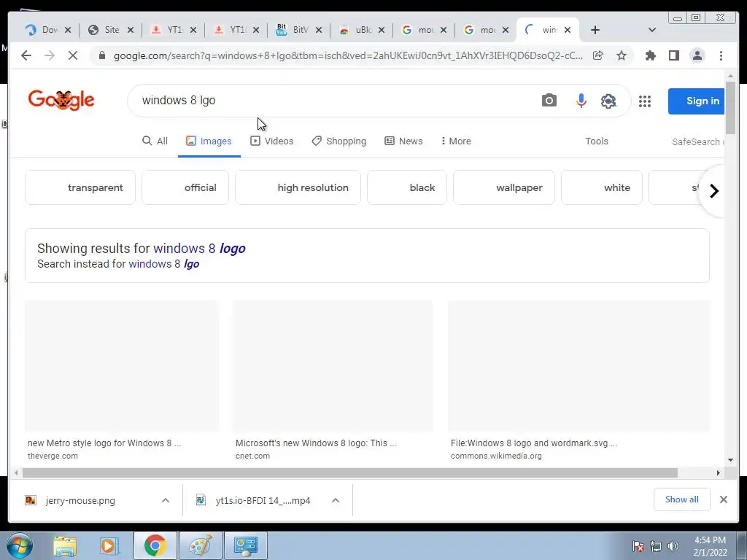Click the Sign in button
Viewport: 747px width, 560px height.
[x=697, y=101]
